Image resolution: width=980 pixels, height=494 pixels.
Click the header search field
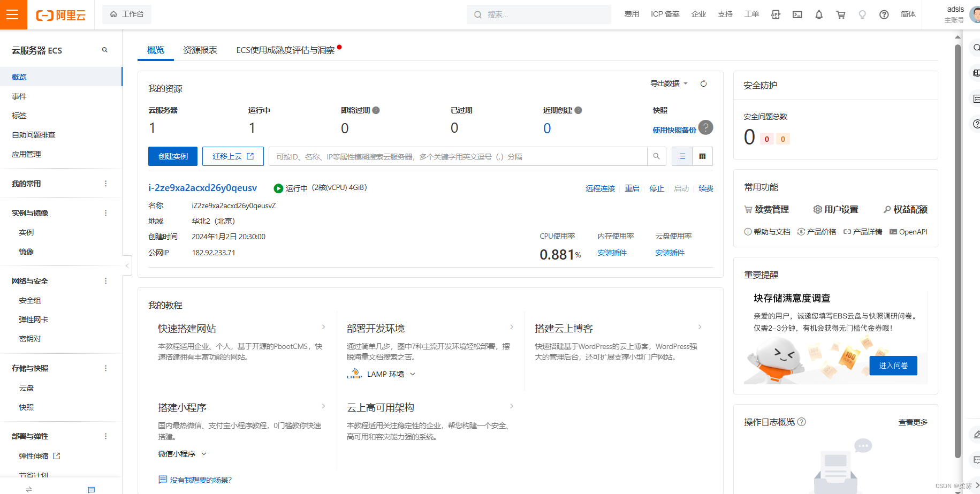tap(539, 14)
